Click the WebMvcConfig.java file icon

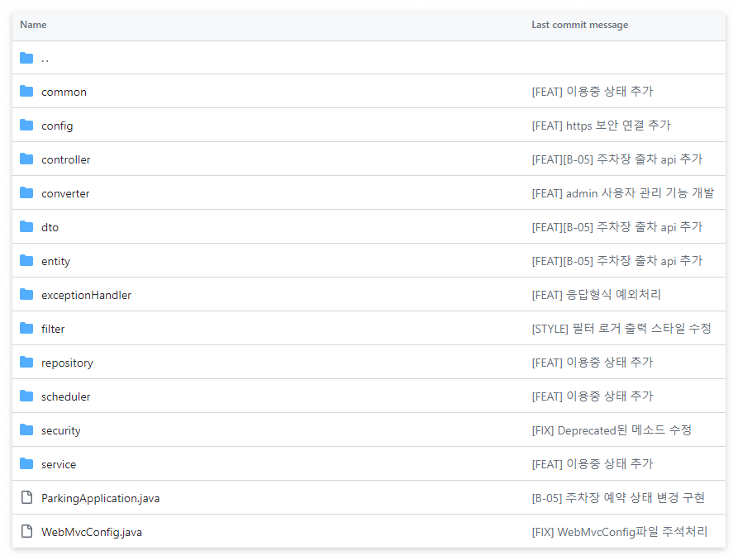[x=26, y=531]
